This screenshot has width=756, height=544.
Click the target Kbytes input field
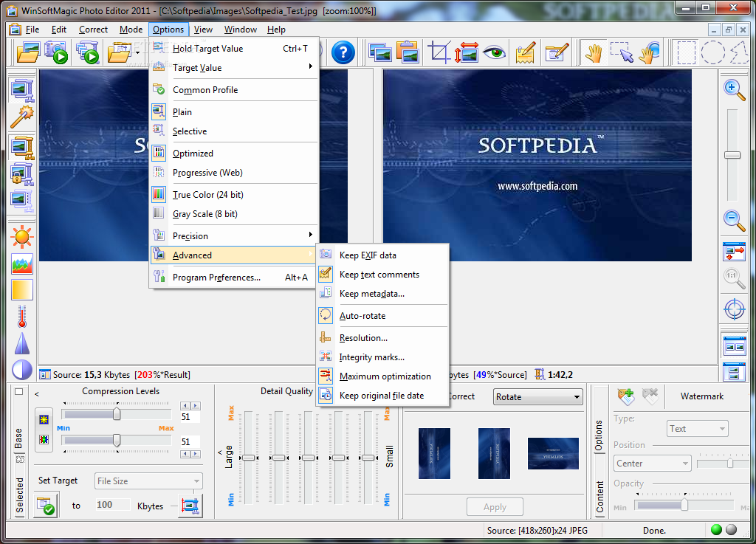point(113,505)
